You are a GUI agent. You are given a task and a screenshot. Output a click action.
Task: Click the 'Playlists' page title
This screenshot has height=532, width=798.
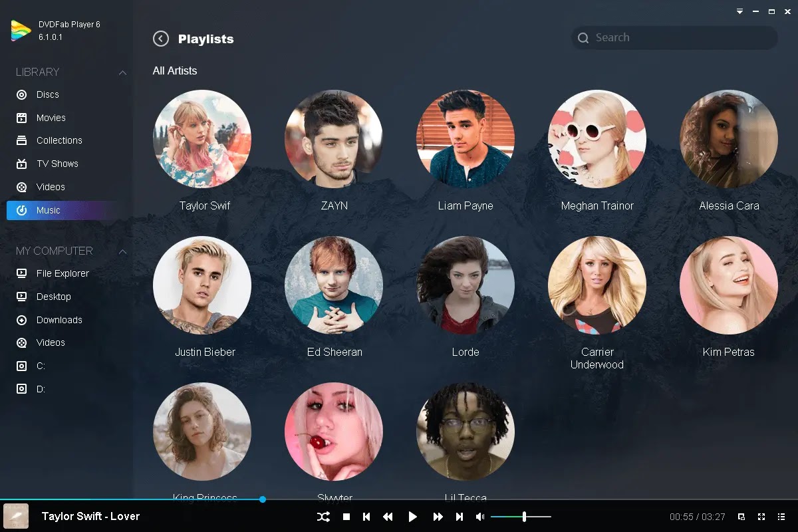pyautogui.click(x=205, y=39)
